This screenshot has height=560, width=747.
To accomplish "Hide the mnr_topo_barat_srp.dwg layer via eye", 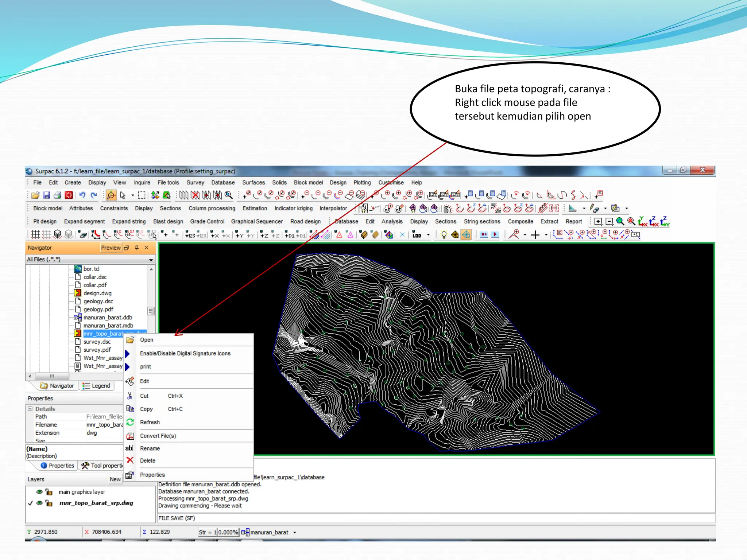I will (39, 503).
